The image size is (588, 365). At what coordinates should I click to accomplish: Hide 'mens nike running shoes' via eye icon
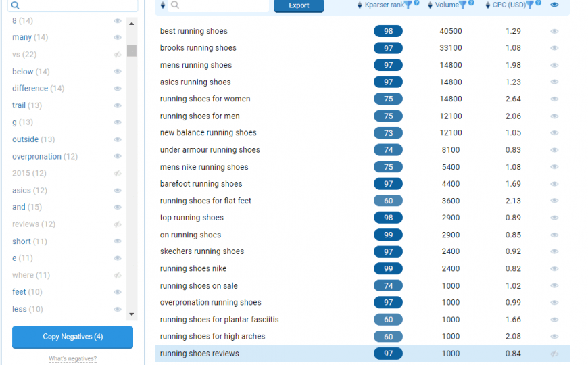click(x=554, y=167)
